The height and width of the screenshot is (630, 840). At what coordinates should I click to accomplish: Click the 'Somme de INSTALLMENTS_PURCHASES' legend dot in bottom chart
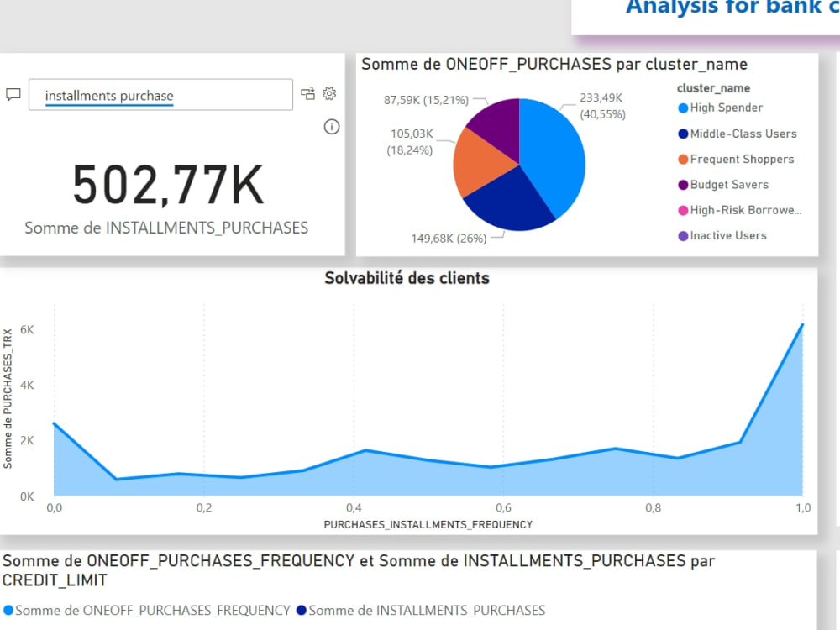click(x=301, y=611)
